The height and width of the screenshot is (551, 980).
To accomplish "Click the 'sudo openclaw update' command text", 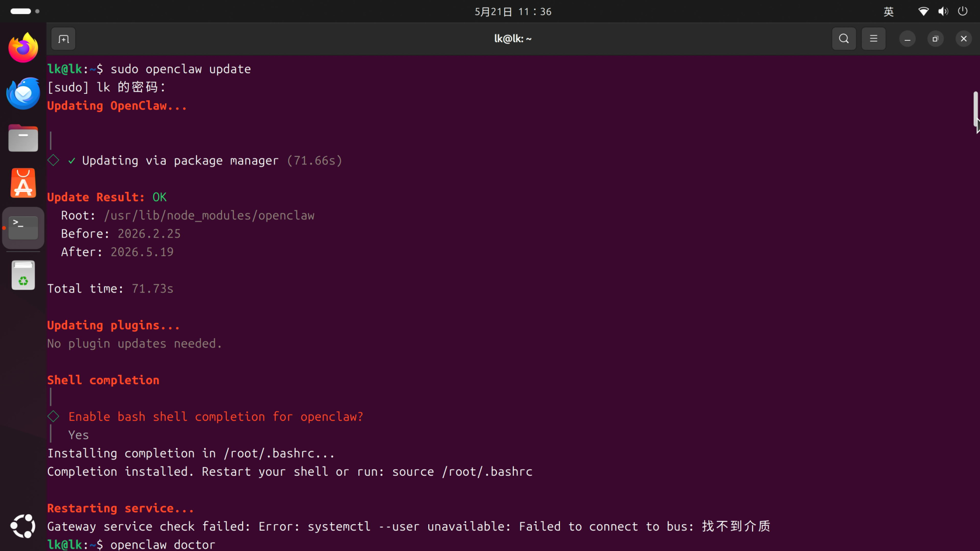I will point(181,69).
